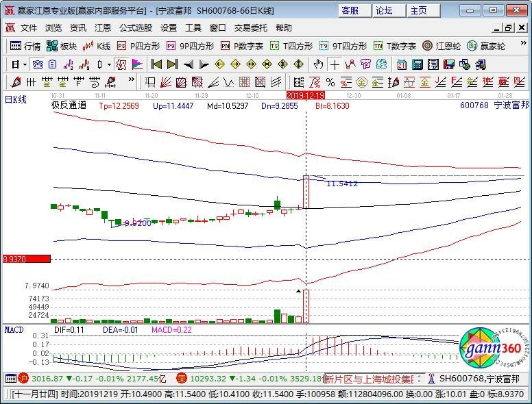532x404 pixels.
Task: Open the 江恩 menu
Action: (x=102, y=28)
